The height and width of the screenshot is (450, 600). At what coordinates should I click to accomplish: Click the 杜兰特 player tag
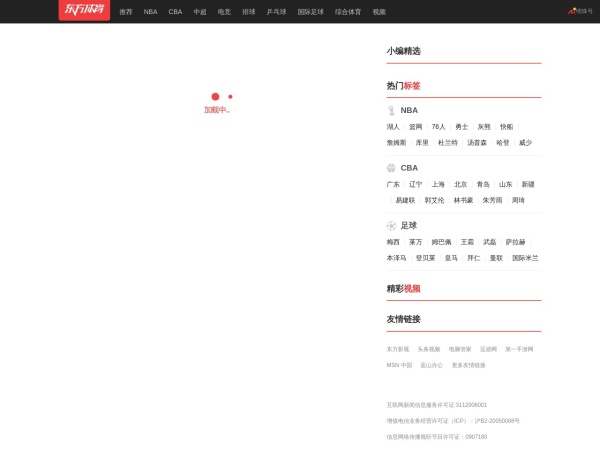pos(448,143)
